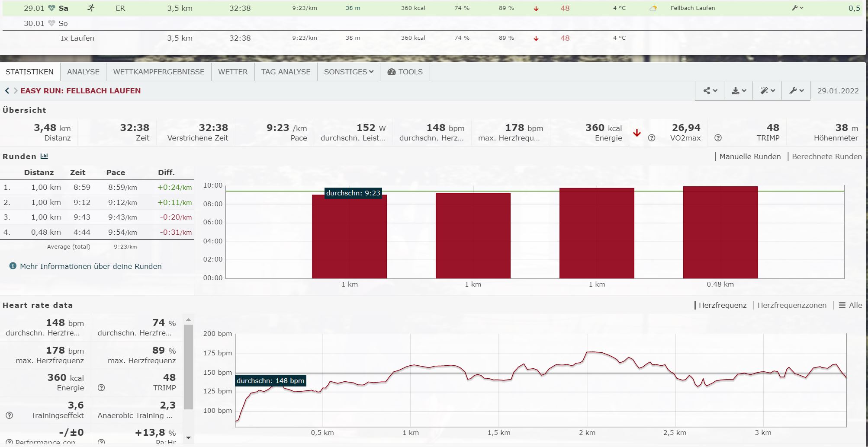This screenshot has height=447, width=868.
Task: Click the running sport icon in Saturday's row
Action: click(x=90, y=8)
